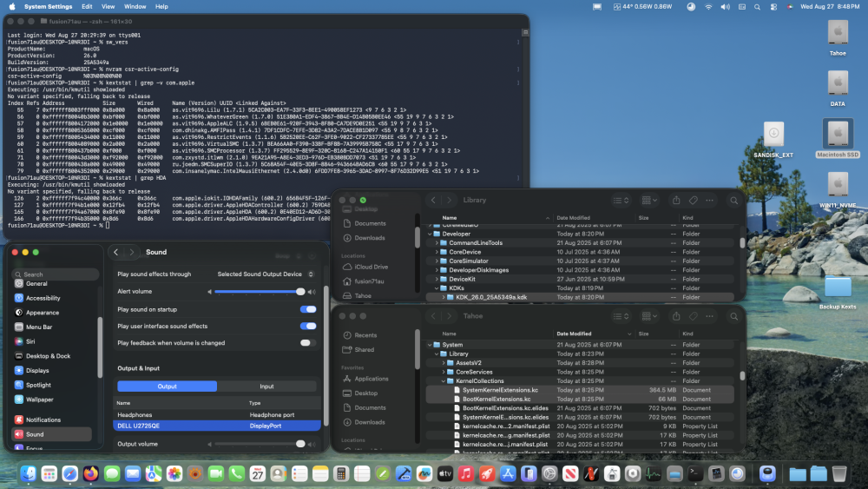Enable Play feedback when volume is changed
The image size is (868, 489).
click(x=308, y=343)
